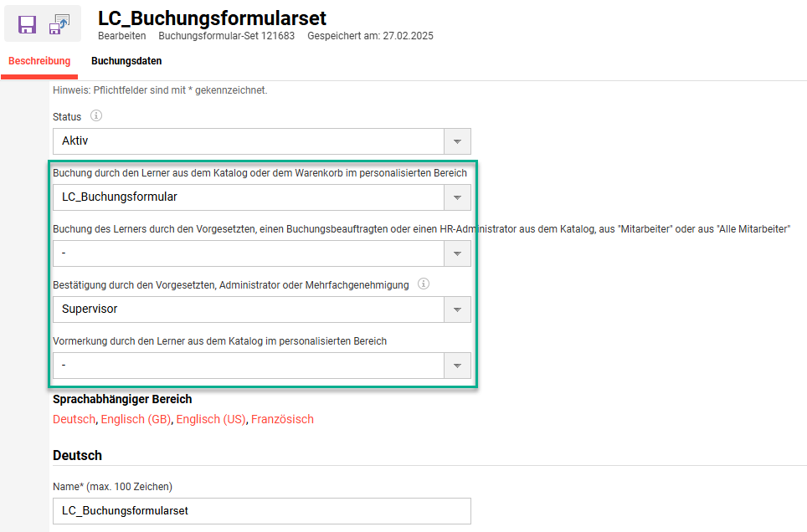Open the Supervisor confirmation dropdown
The width and height of the screenshot is (807, 532).
tap(457, 309)
